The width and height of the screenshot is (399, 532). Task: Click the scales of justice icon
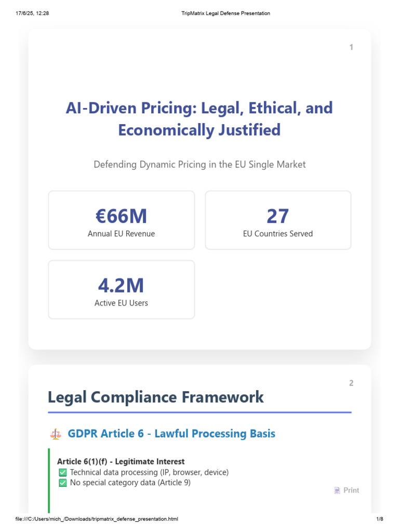56,434
